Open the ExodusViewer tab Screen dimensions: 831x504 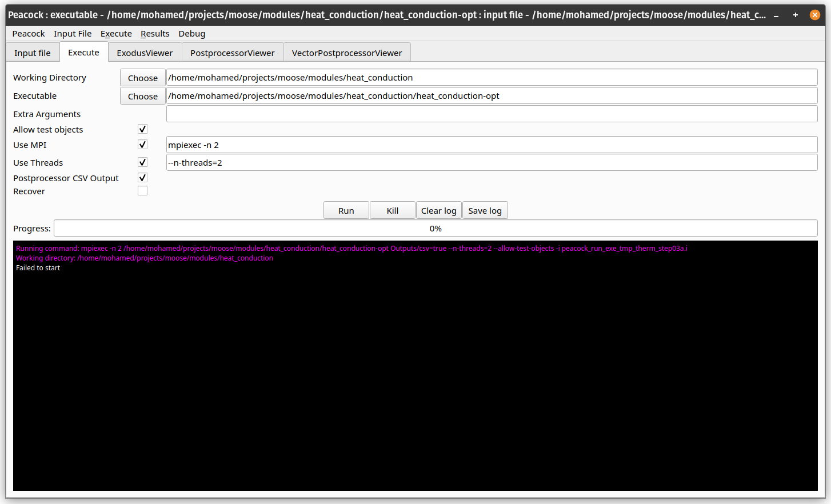point(145,52)
